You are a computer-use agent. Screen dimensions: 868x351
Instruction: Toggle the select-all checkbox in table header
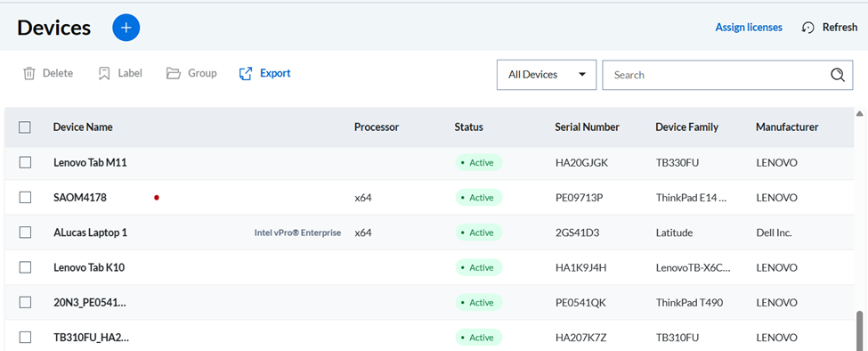24,127
